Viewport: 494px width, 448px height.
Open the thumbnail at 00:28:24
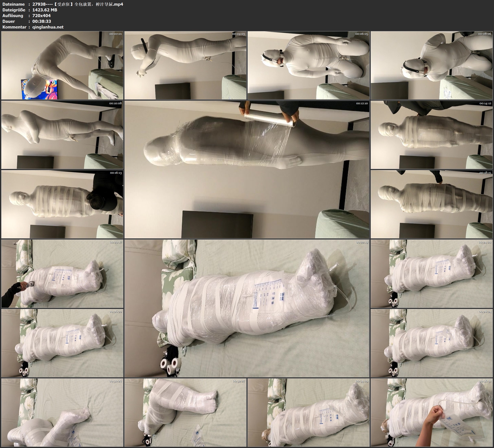tap(432, 343)
